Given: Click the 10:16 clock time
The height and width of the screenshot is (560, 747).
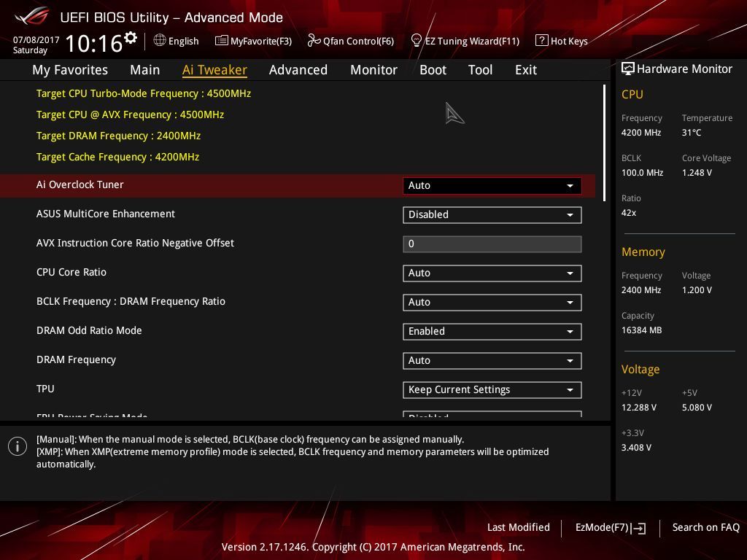Looking at the screenshot, I should [x=94, y=43].
